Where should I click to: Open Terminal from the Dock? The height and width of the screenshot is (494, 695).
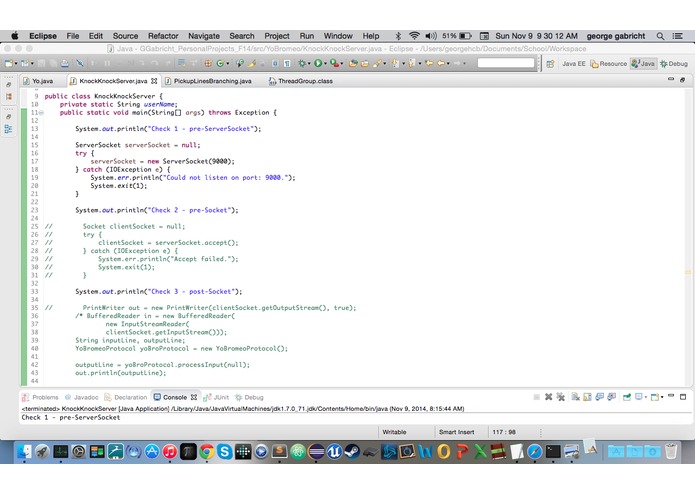coord(553,451)
